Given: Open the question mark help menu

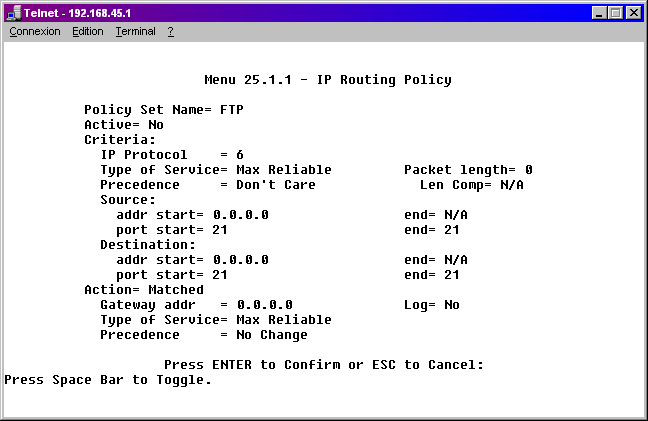Looking at the screenshot, I should click(171, 31).
